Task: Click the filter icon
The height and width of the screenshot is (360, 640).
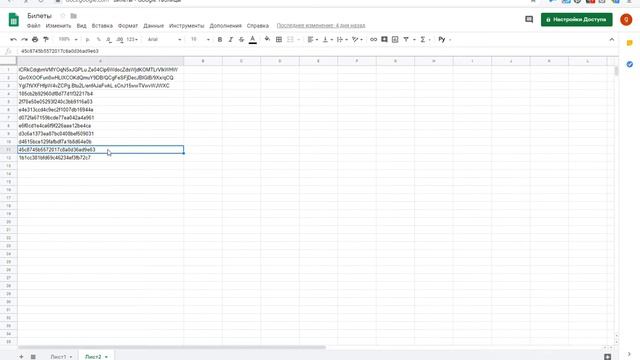Action: click(406, 40)
